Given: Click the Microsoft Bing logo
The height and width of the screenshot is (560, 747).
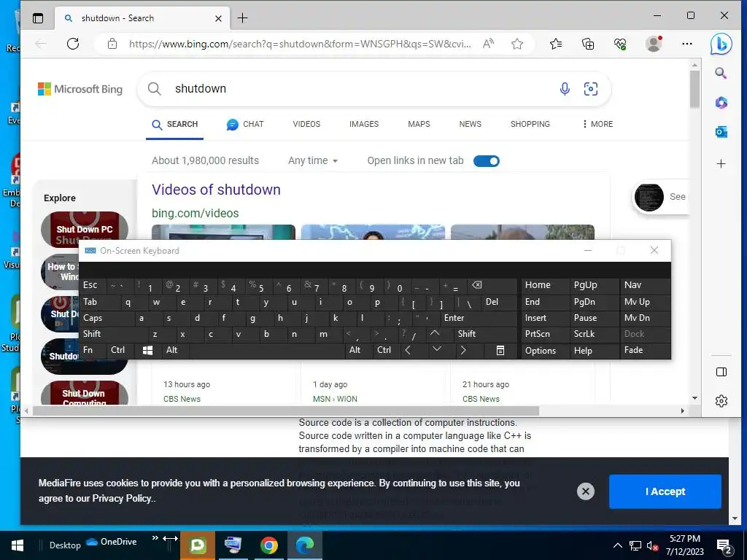Looking at the screenshot, I should click(x=80, y=89).
